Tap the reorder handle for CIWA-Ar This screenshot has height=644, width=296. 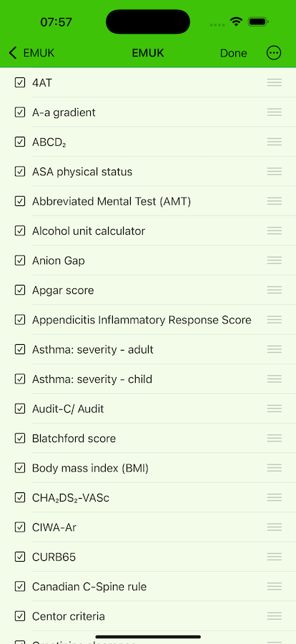click(x=275, y=527)
